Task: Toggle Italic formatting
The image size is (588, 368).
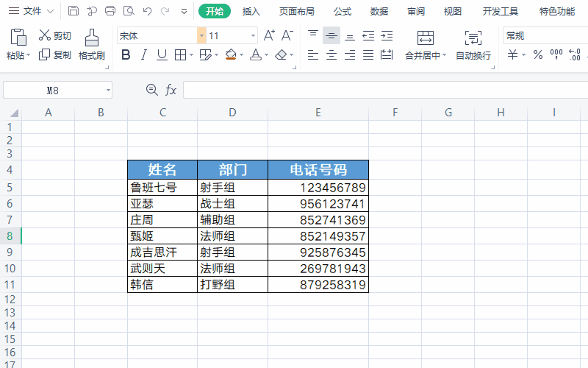Action: click(x=143, y=55)
